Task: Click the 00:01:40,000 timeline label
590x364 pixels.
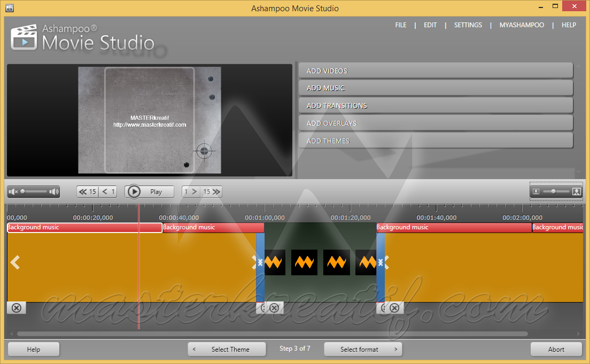Action: (x=437, y=218)
